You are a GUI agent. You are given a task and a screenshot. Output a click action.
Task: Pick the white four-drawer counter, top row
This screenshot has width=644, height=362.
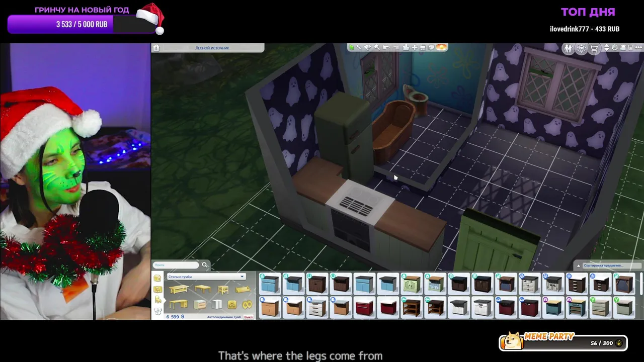(x=530, y=284)
